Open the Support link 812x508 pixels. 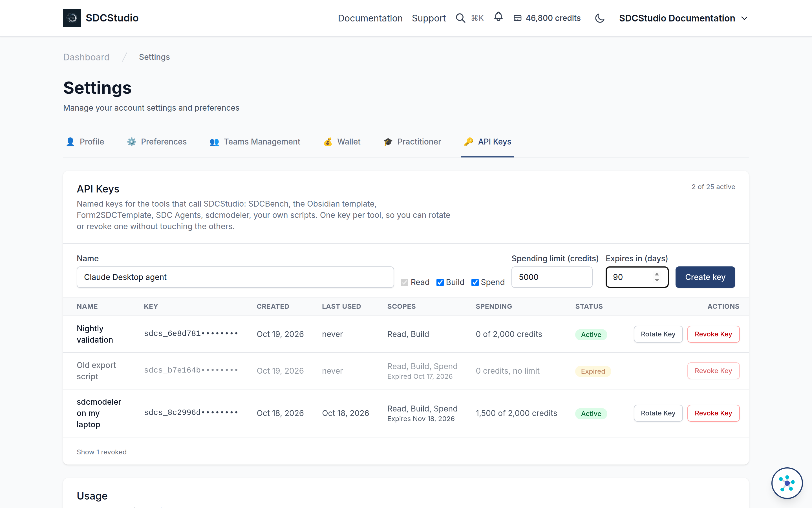[x=429, y=18]
